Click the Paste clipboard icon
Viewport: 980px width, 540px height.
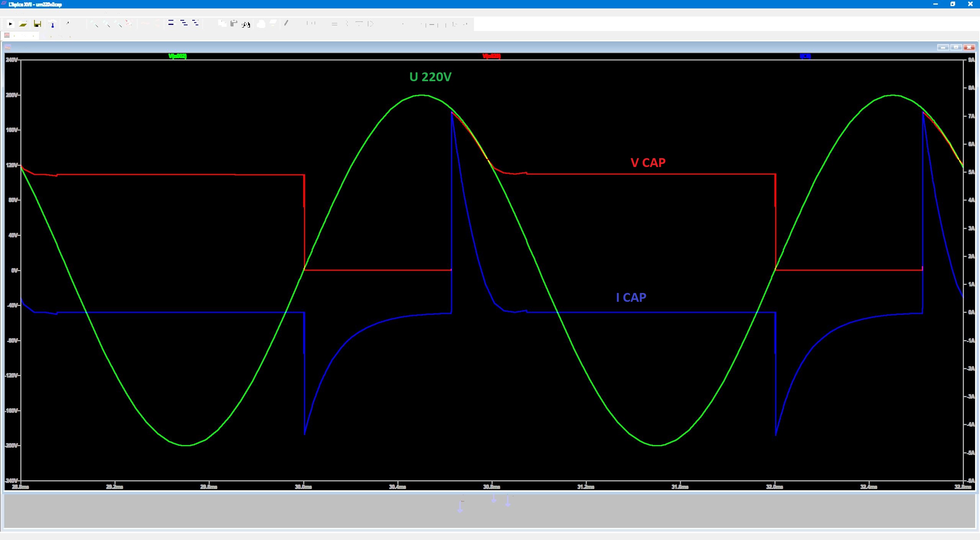coord(234,24)
